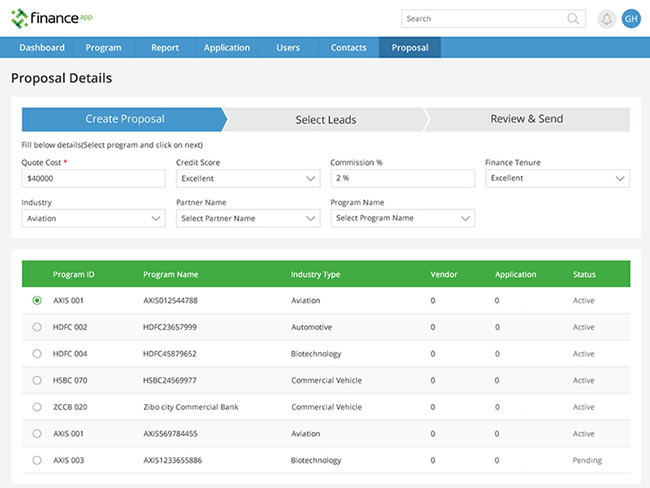Click the Status column header
The width and height of the screenshot is (650, 488).
point(584,274)
